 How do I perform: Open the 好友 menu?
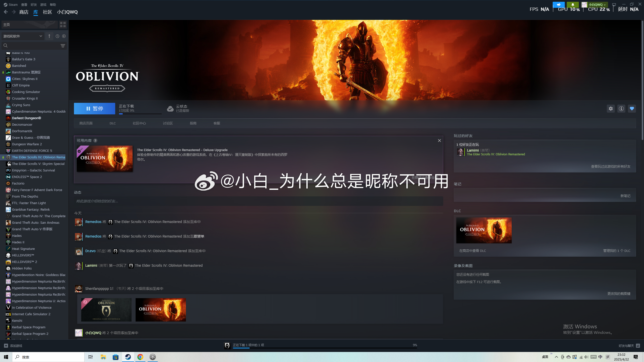click(34, 5)
